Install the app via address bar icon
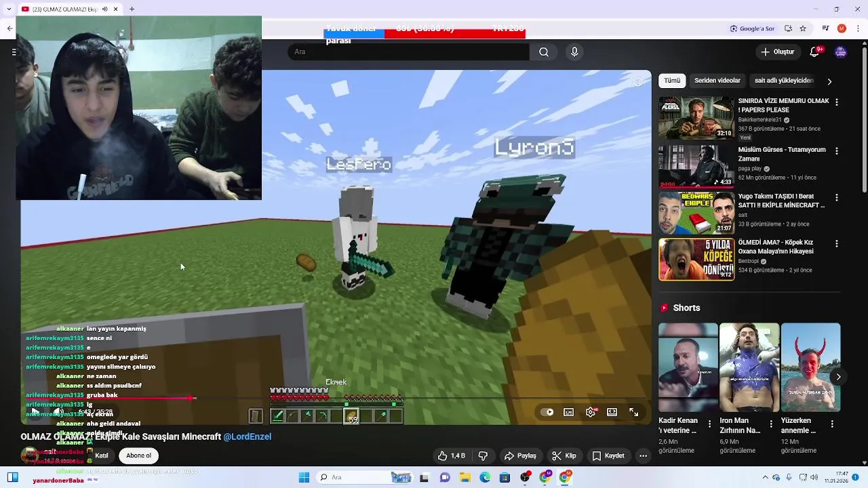 tap(788, 28)
